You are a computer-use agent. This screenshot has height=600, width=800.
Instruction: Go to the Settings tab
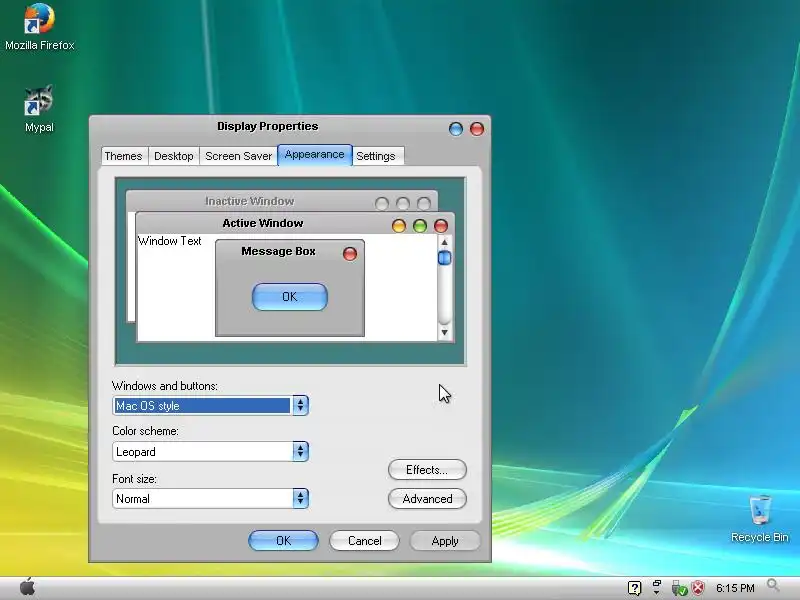[x=376, y=156]
